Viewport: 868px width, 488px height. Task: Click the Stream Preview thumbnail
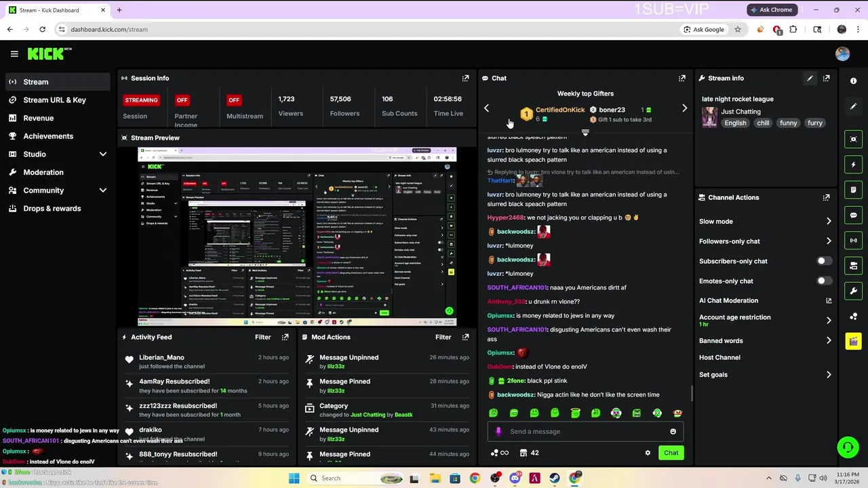[297, 237]
